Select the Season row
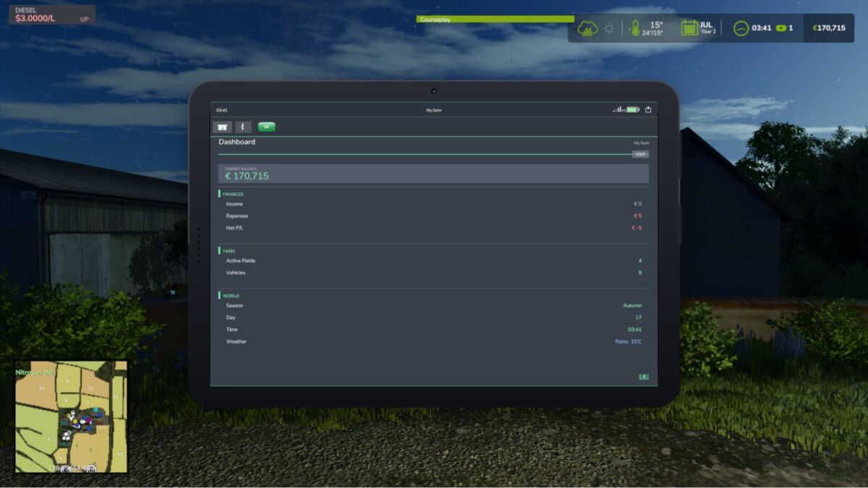868x488 pixels. pos(433,305)
